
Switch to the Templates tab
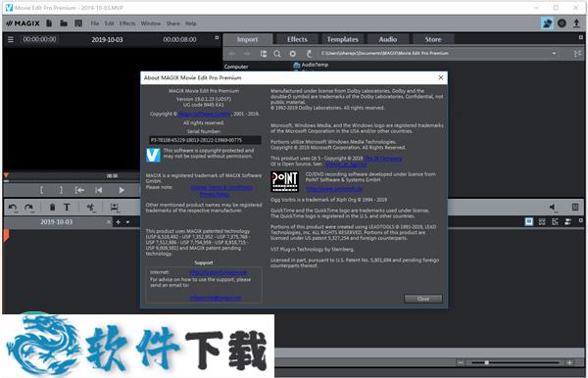point(342,39)
